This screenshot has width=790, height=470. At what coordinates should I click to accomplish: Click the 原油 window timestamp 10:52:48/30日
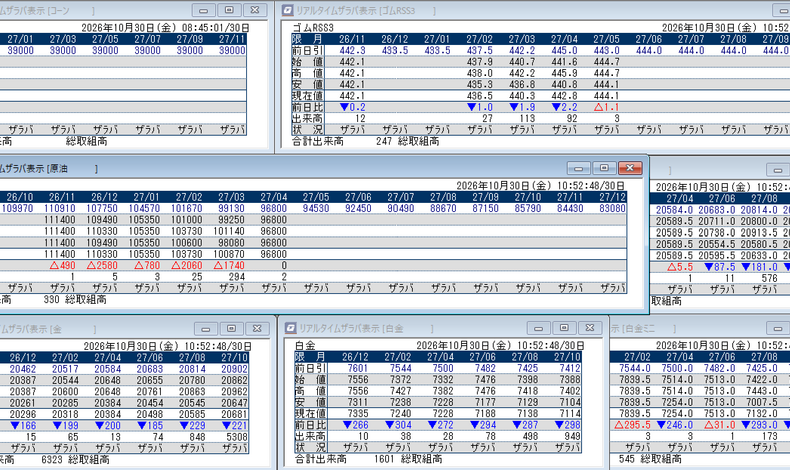click(589, 186)
